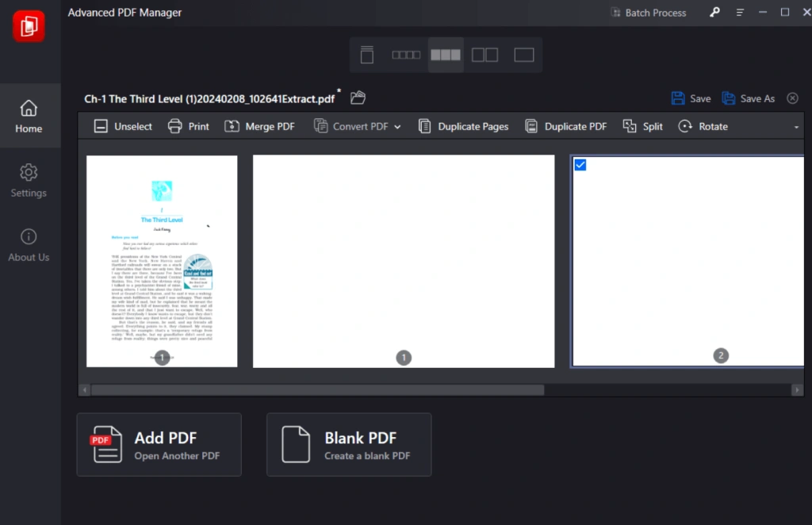
Task: Split the PDF using Split tool
Action: [642, 126]
